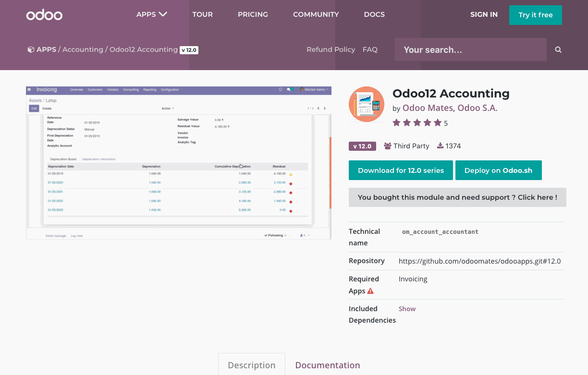
Task: Open the DOCS page
Action: (374, 14)
